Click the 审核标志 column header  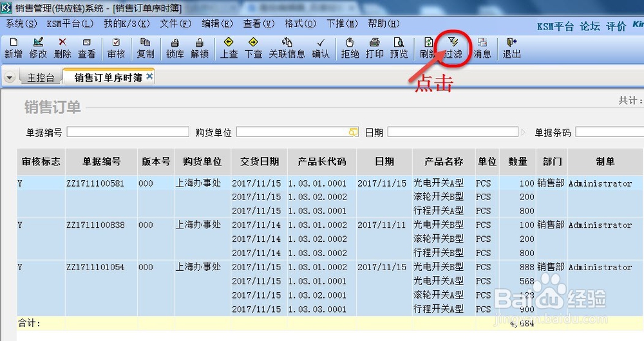(41, 161)
